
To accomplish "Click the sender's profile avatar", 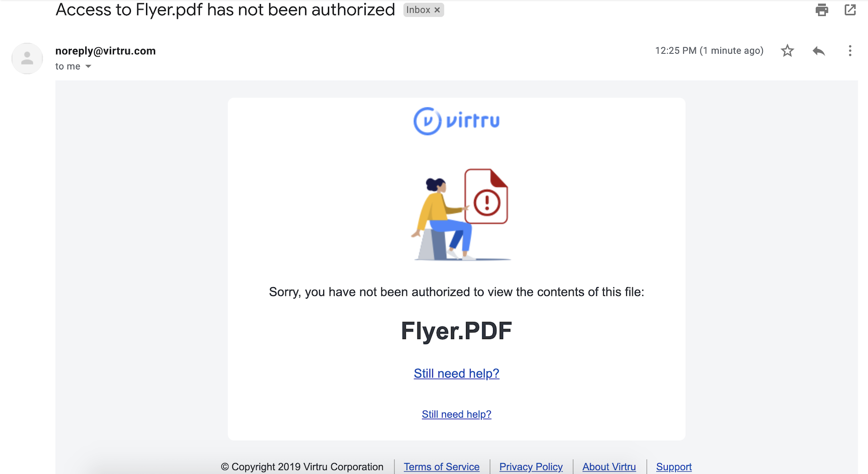I will tap(27, 58).
